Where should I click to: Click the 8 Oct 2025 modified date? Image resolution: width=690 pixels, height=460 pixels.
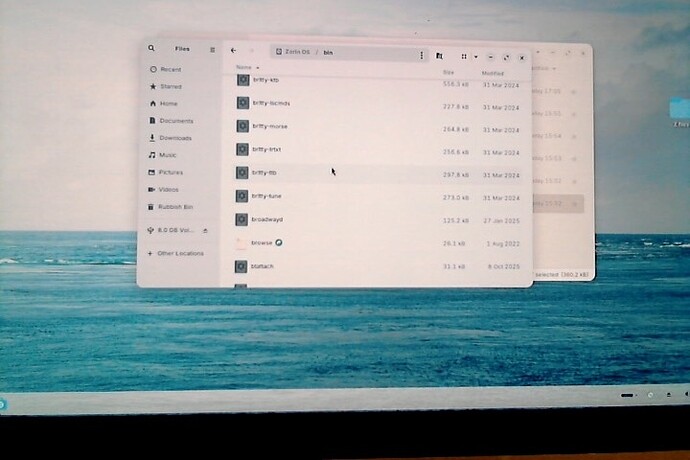[503, 267]
